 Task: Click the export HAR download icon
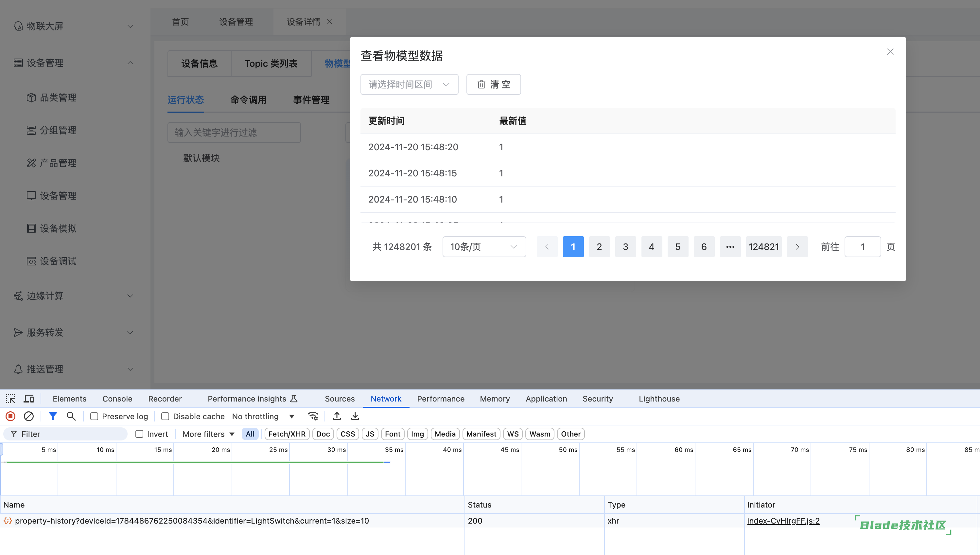point(355,416)
